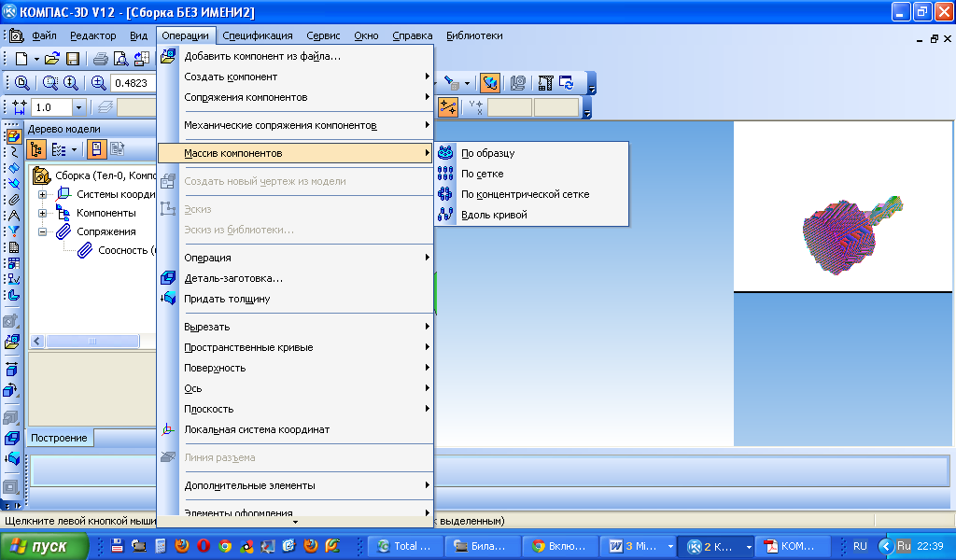
Task: Click the cursor step icon
Action: coord(20,107)
